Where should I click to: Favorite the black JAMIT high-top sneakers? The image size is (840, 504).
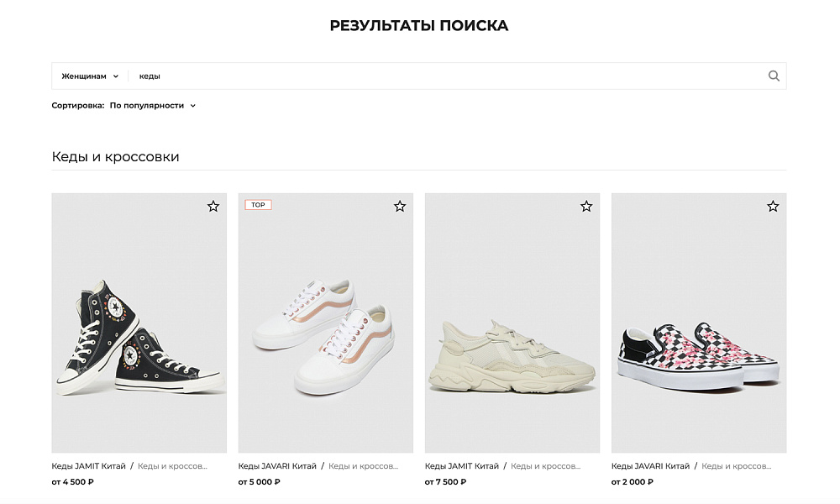click(x=213, y=205)
